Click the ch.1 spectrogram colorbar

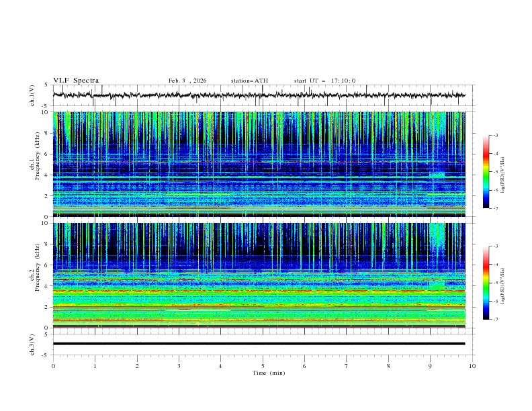coord(486,172)
